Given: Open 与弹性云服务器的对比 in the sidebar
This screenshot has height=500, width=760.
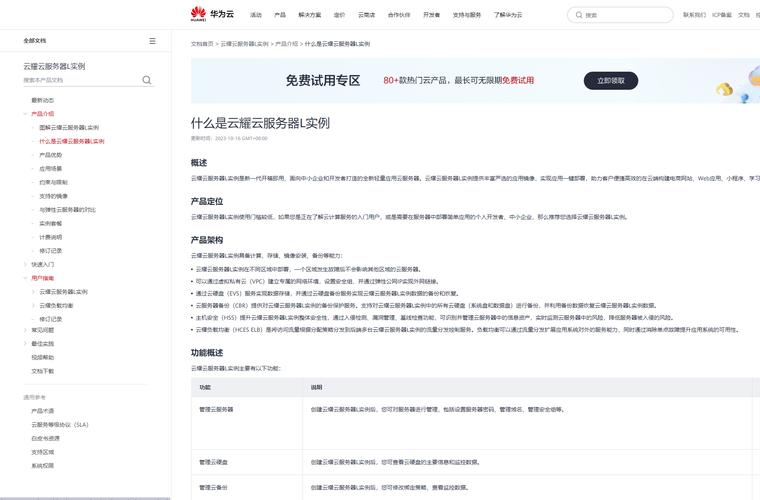Looking at the screenshot, I should point(67,210).
